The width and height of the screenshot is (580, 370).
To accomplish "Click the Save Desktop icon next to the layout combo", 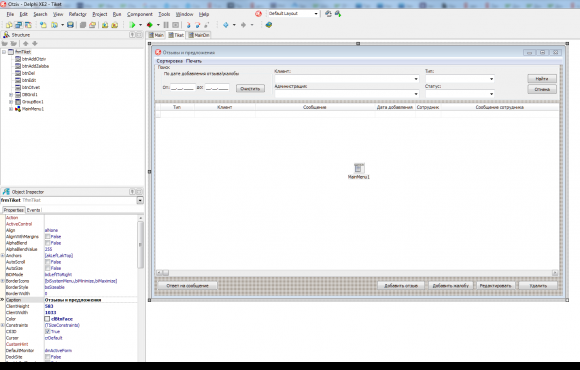I will tap(328, 14).
